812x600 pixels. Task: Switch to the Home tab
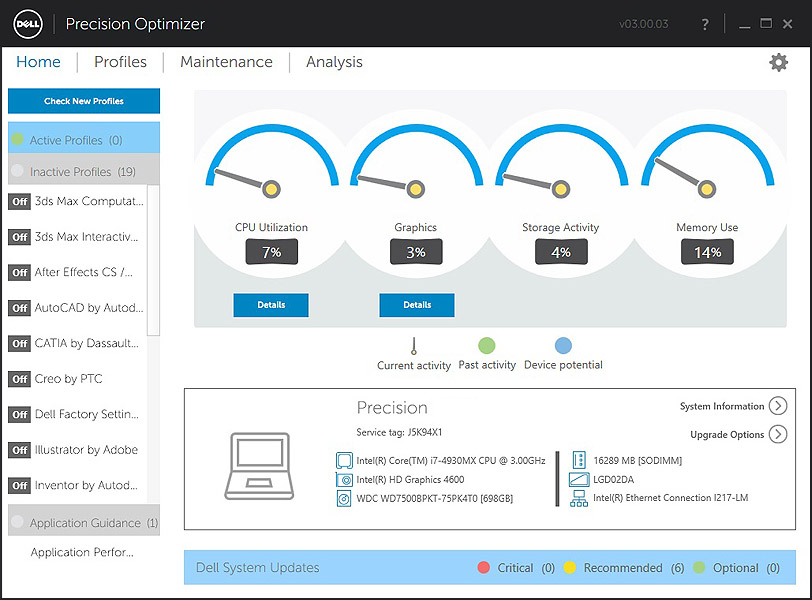click(38, 62)
